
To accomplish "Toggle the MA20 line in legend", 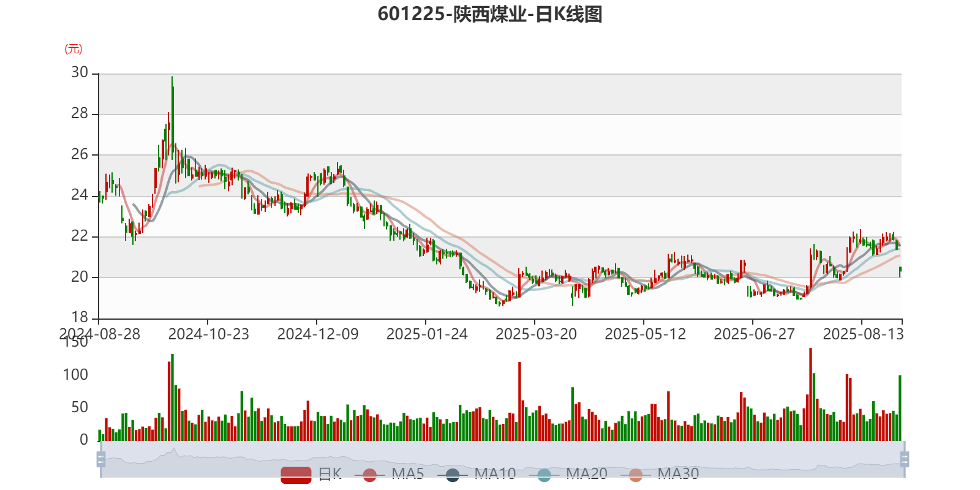I will click(568, 474).
